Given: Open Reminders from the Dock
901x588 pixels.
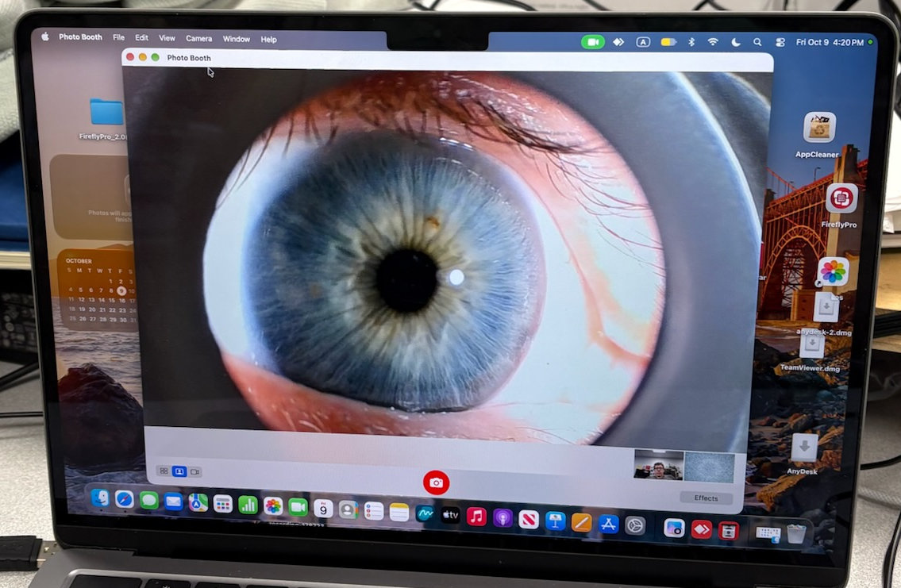Looking at the screenshot, I should click(x=374, y=510).
